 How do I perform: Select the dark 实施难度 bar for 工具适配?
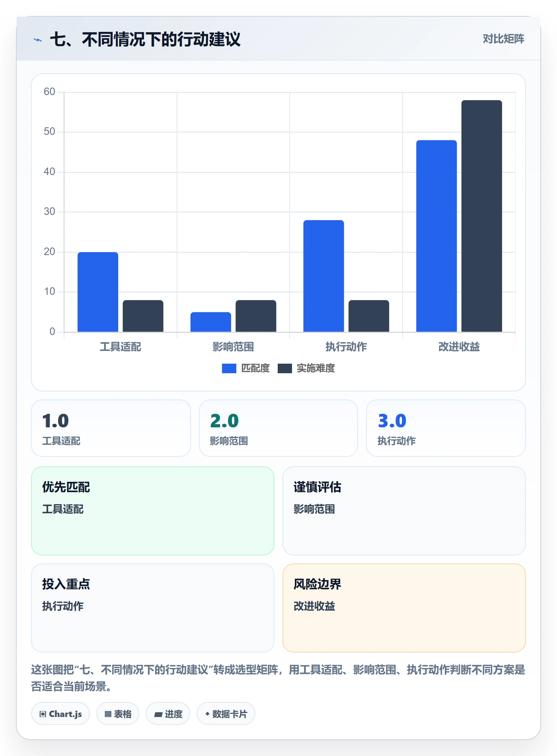pyautogui.click(x=143, y=316)
